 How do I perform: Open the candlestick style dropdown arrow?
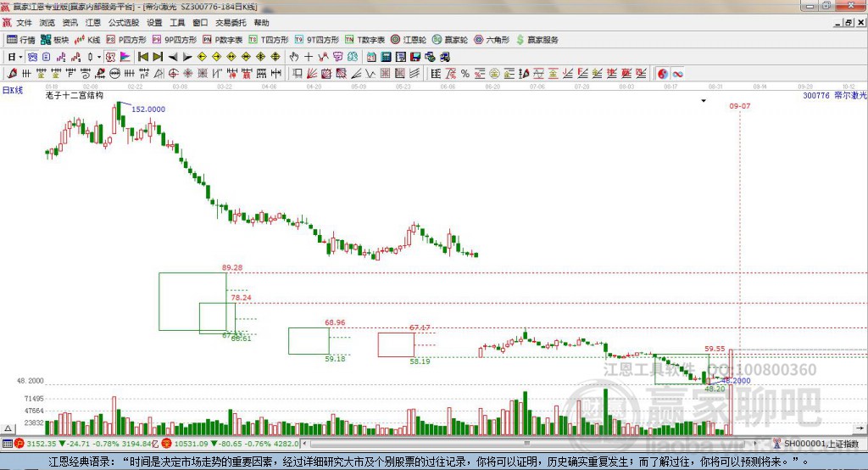click(x=99, y=57)
